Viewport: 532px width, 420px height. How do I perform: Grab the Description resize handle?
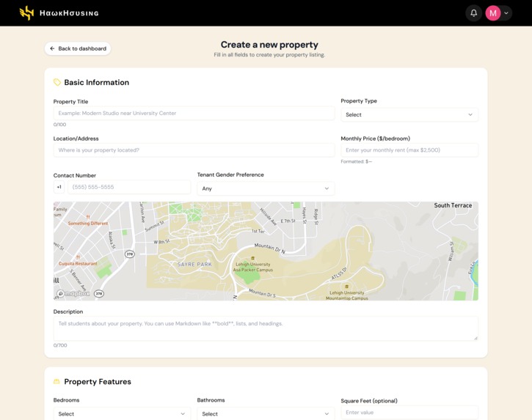(475, 338)
